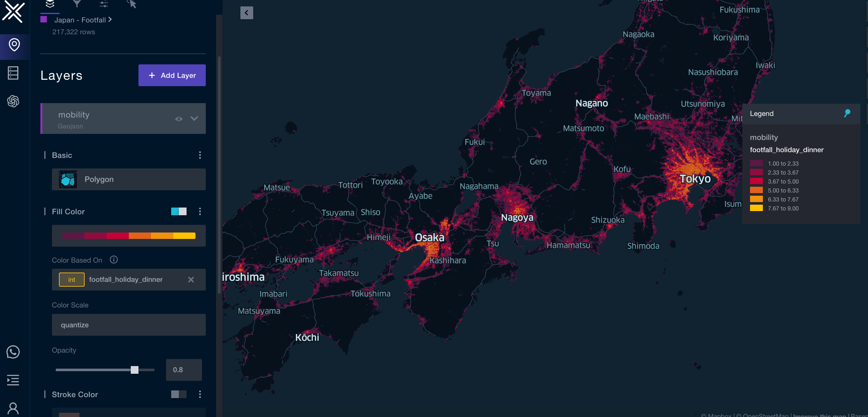Collapse the side panel with the arrow button
Screen dimensions: 868x417
pos(247,13)
